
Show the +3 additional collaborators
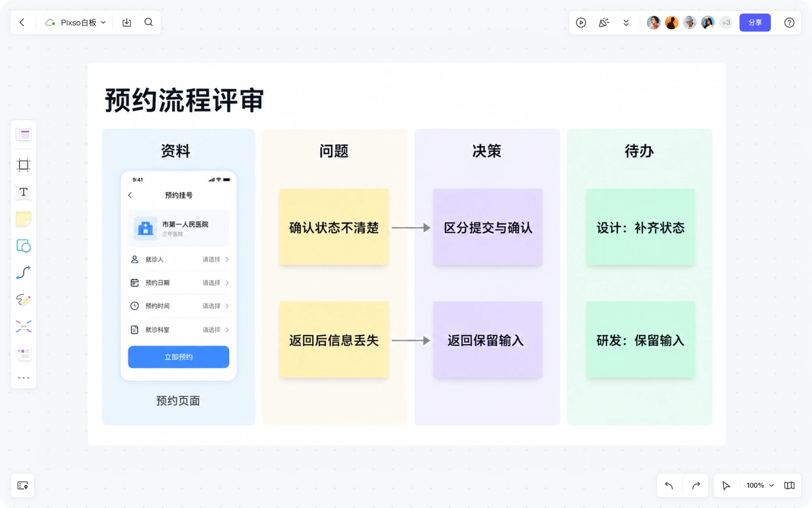(x=726, y=23)
